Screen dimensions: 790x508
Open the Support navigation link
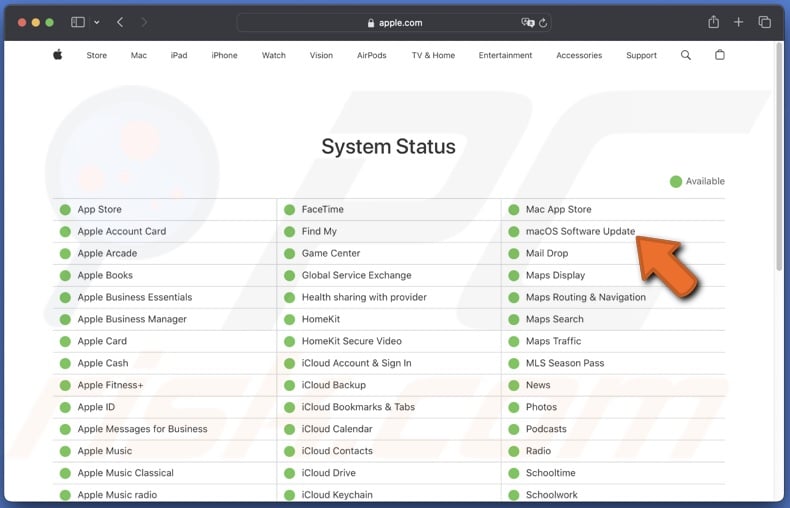tap(641, 55)
